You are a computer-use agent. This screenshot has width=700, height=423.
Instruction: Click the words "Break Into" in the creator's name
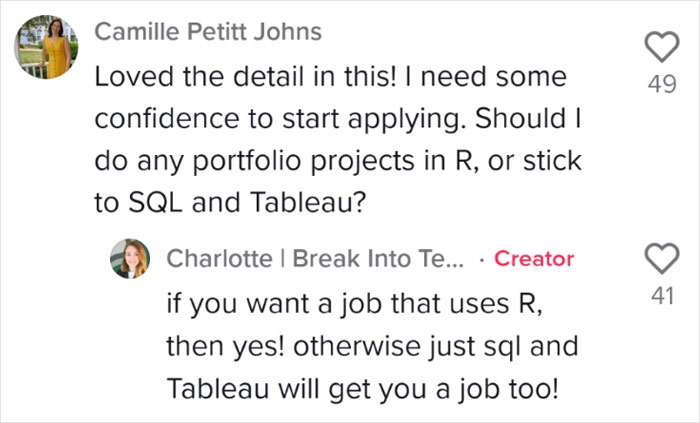point(352,258)
